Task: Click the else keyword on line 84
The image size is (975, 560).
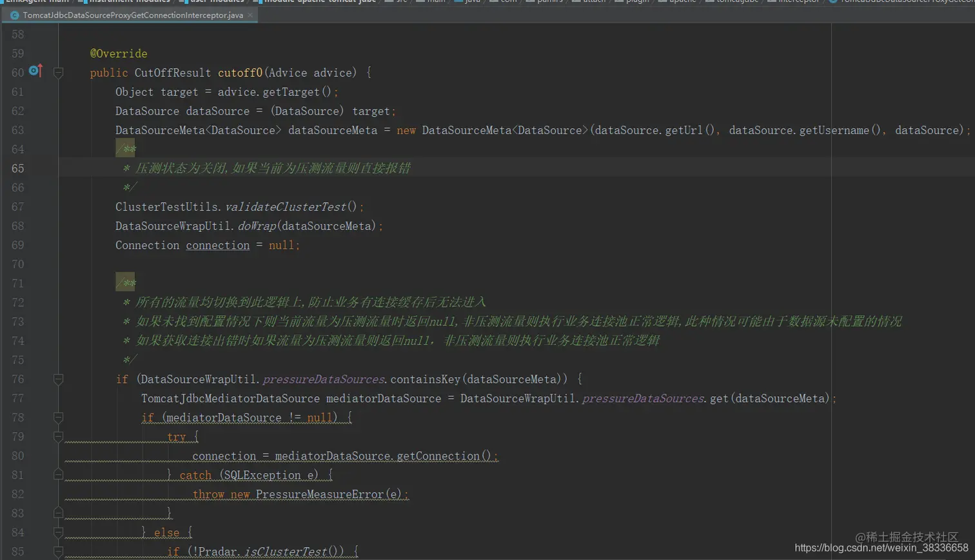Action: (167, 533)
